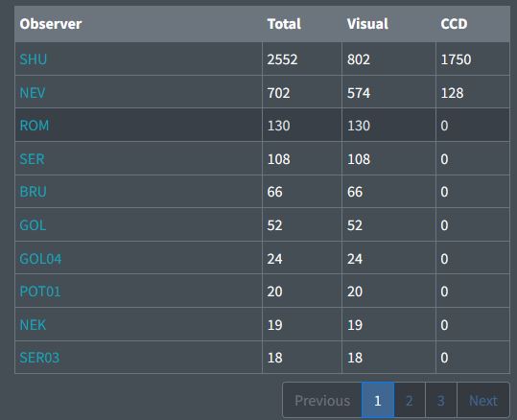Select the active page 1 button
Image resolution: width=517 pixels, height=420 pixels.
(x=378, y=400)
